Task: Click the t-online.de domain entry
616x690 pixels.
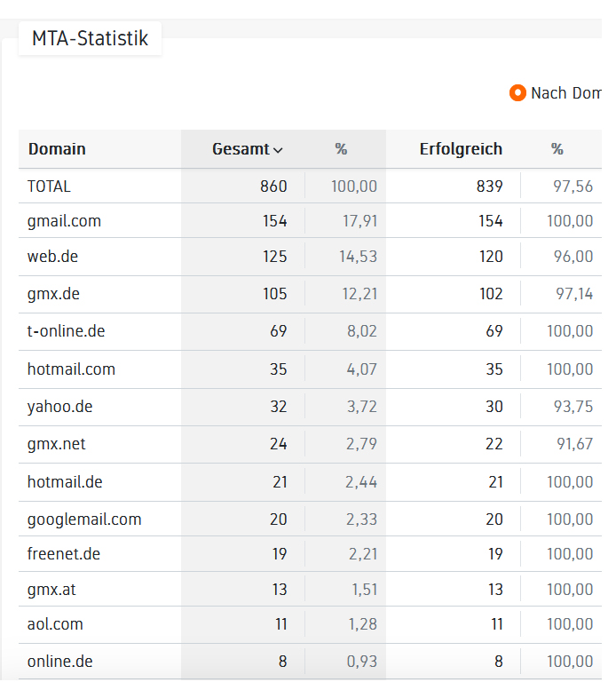Action: [66, 331]
